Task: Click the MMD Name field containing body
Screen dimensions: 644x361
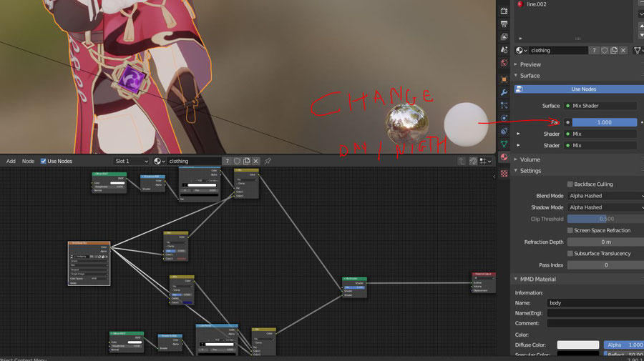Action: (x=595, y=303)
